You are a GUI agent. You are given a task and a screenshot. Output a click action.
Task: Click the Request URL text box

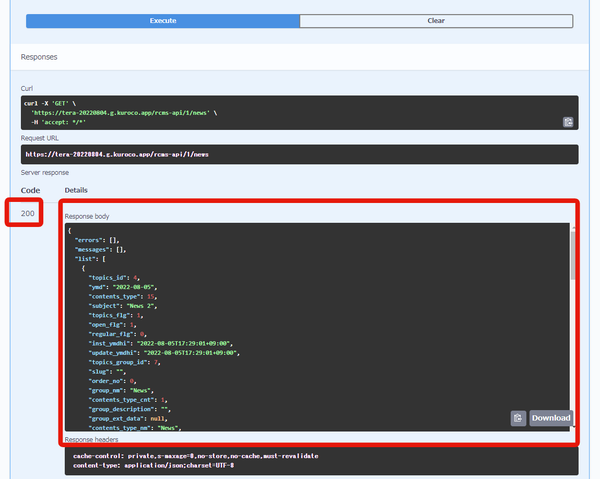click(x=300, y=155)
